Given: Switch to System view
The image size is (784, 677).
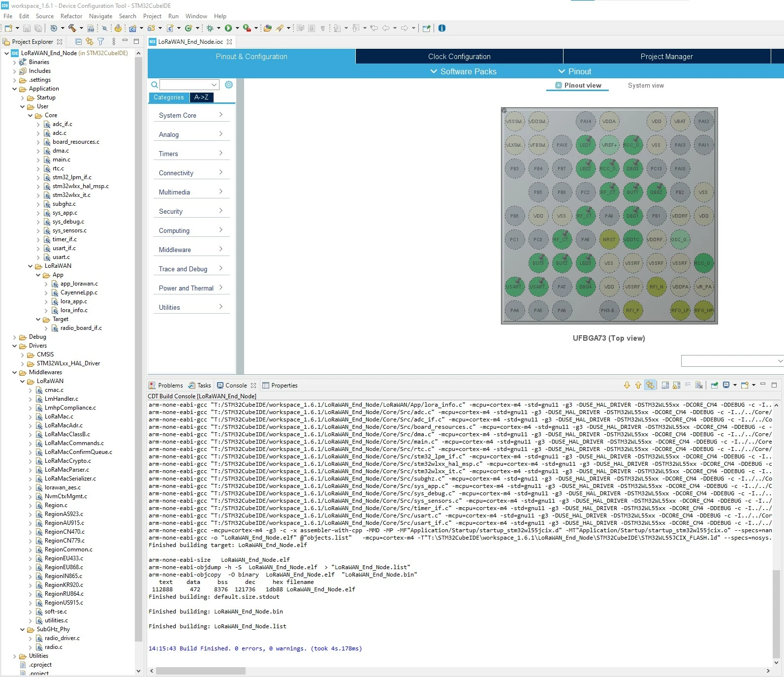Looking at the screenshot, I should 646,86.
